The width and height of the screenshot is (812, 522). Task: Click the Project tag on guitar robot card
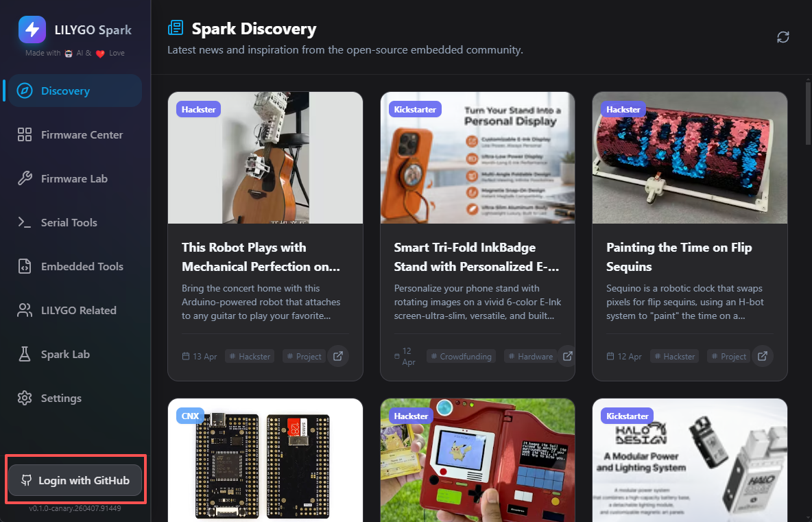click(x=304, y=356)
